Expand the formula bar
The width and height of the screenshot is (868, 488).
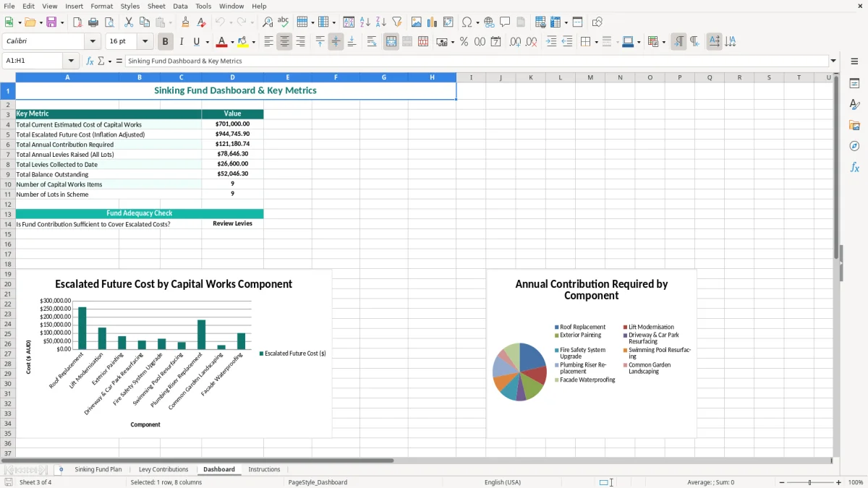tap(833, 61)
